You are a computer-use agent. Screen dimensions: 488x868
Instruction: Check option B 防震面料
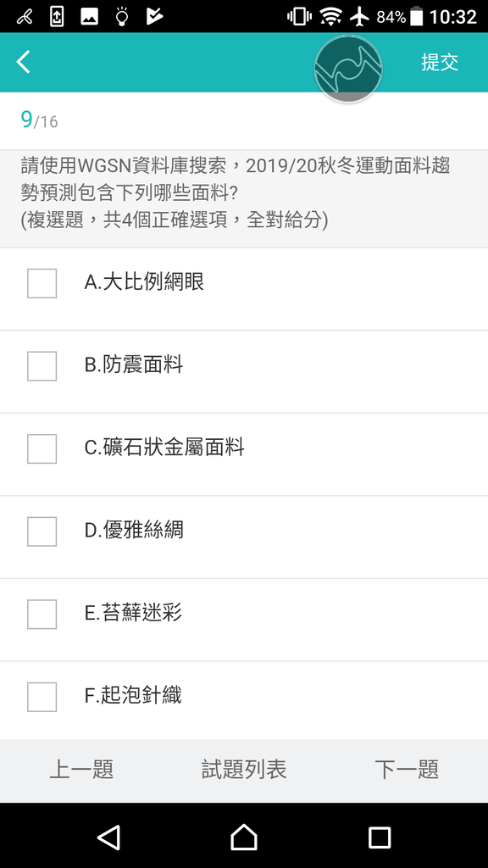(x=42, y=366)
